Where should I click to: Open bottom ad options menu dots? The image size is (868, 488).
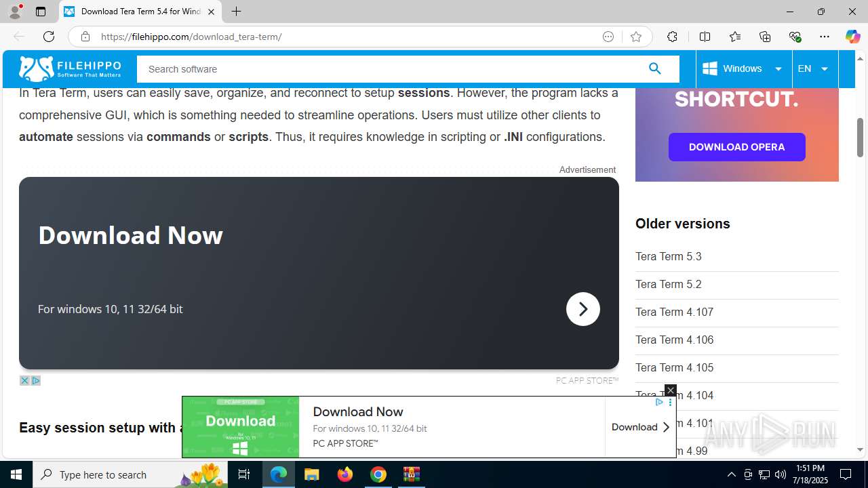pyautogui.click(x=670, y=403)
